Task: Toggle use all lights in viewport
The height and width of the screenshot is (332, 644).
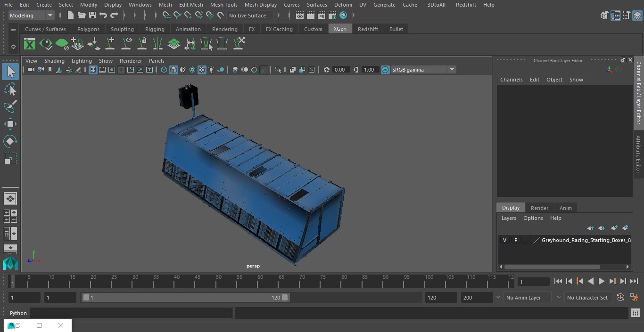Action: 211,70
